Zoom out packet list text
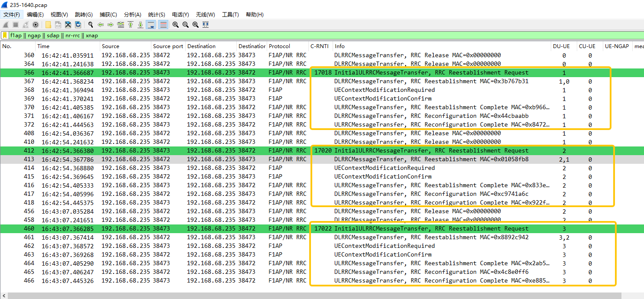Screen dimensions: 644x299 (186, 25)
